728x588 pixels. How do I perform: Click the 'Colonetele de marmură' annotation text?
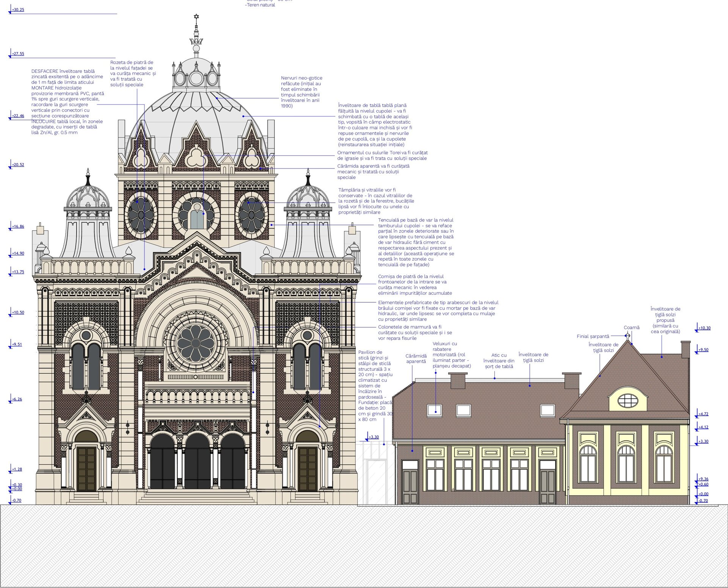415,332
